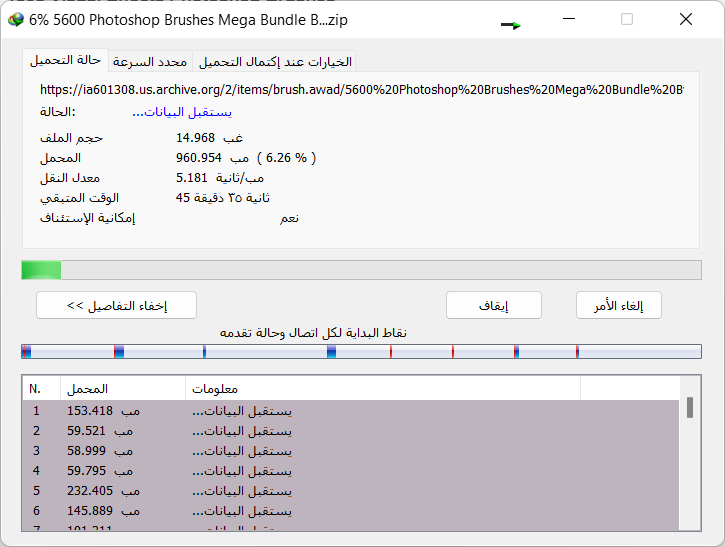Image resolution: width=725 pixels, height=547 pixels.
Task: Click the معلومات column header
Action: coord(380,388)
